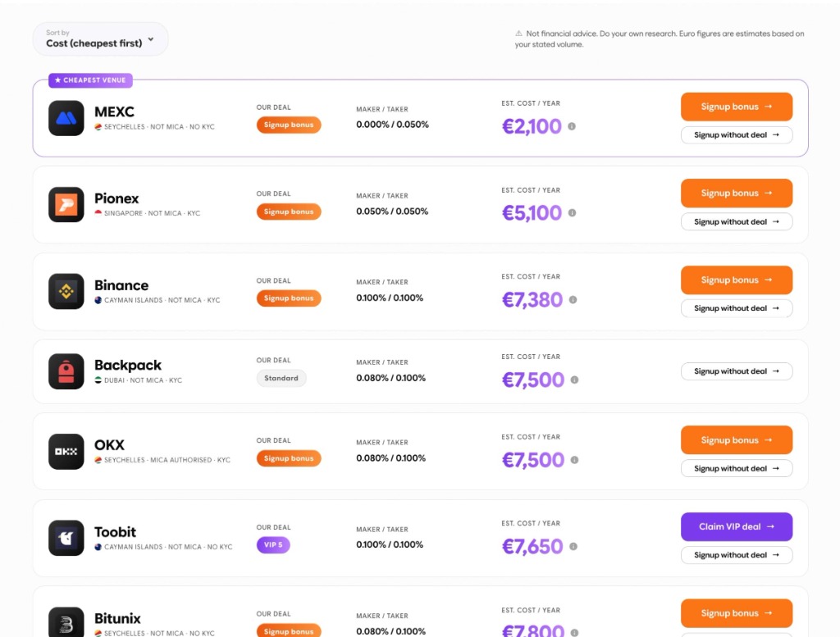
Task: Click the Bitunix exchange name
Action: (117, 618)
